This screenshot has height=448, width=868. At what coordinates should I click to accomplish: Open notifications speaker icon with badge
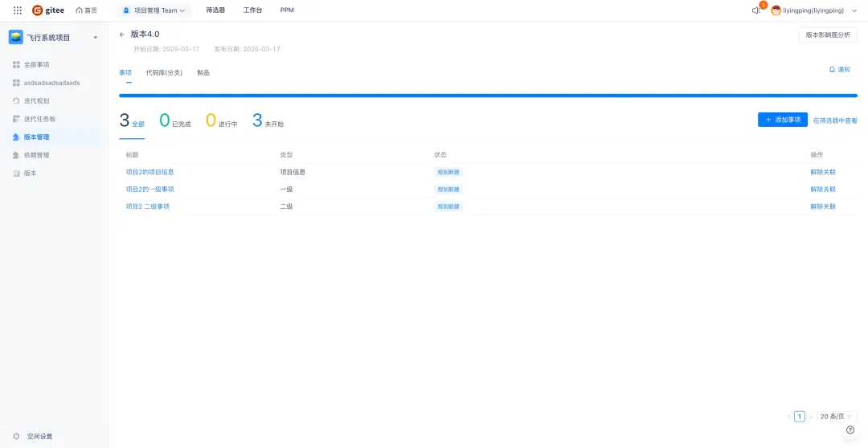point(757,10)
